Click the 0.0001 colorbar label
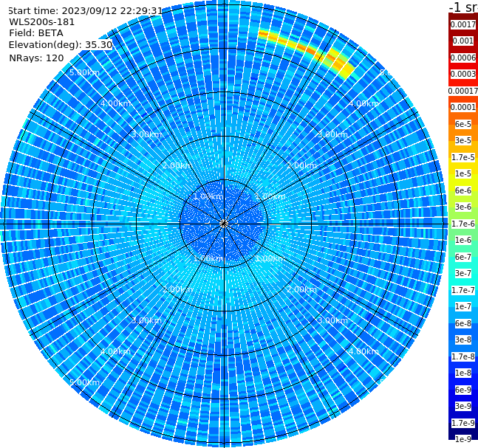Image resolution: width=478 pixels, height=448 pixels. (463, 107)
